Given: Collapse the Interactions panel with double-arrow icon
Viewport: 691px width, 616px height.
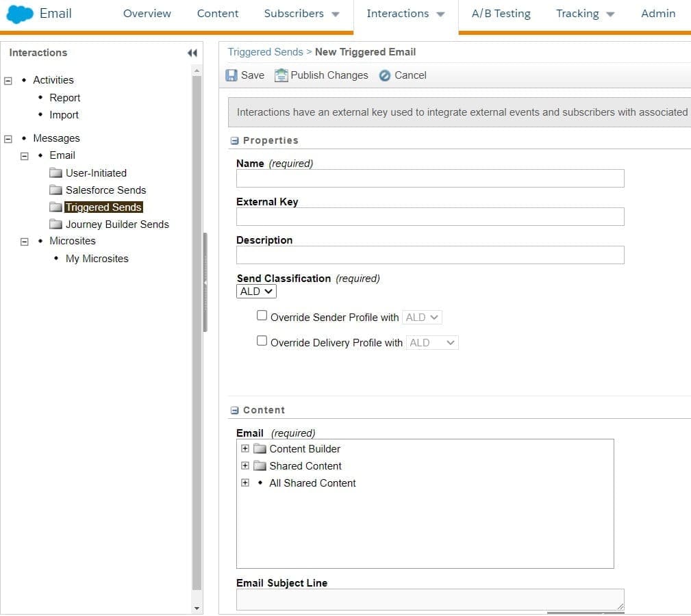Looking at the screenshot, I should point(192,53).
